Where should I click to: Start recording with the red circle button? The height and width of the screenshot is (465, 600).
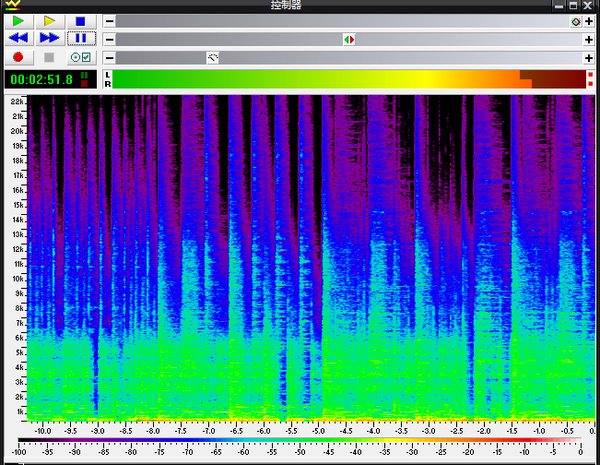[18, 57]
